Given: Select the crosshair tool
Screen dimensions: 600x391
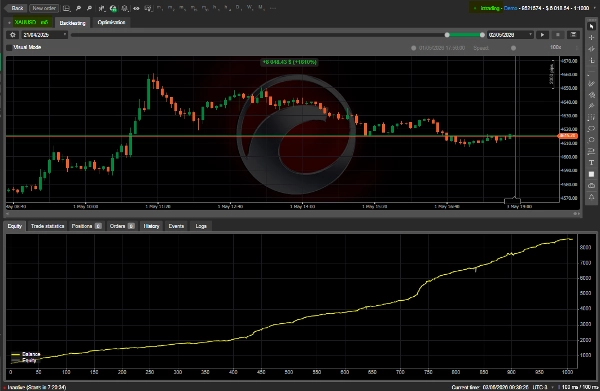Looking at the screenshot, I should click(x=592, y=37).
